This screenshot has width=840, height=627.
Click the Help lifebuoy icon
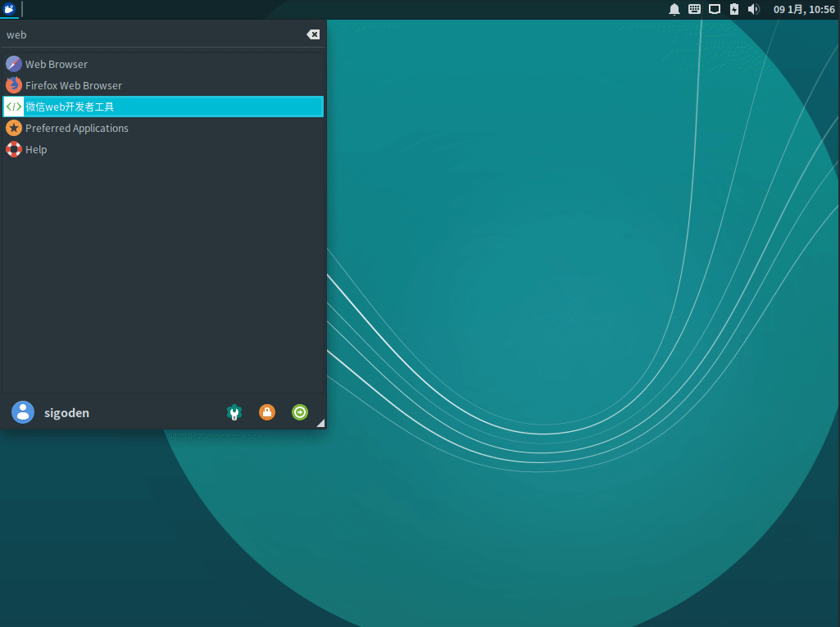click(14, 149)
